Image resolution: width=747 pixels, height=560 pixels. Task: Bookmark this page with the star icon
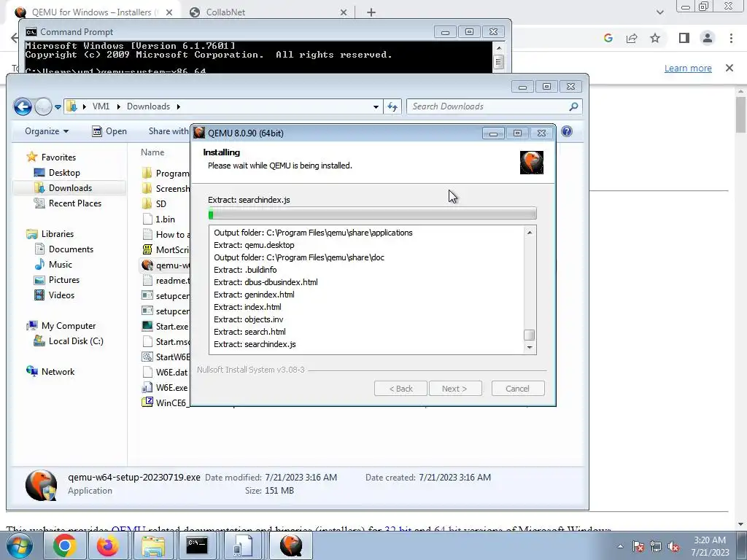[655, 38]
